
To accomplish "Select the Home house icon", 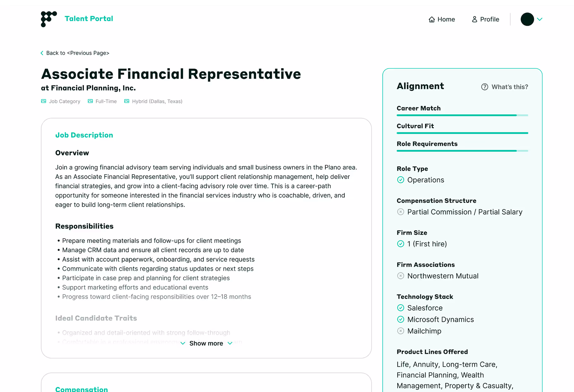I will (x=432, y=19).
